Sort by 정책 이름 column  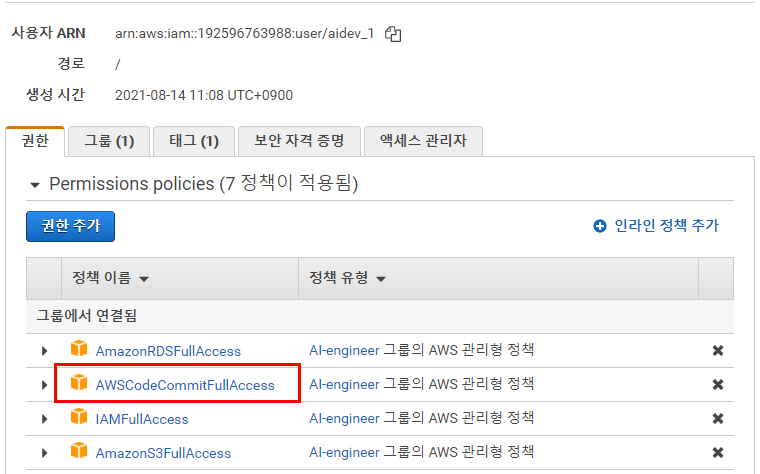pos(111,278)
